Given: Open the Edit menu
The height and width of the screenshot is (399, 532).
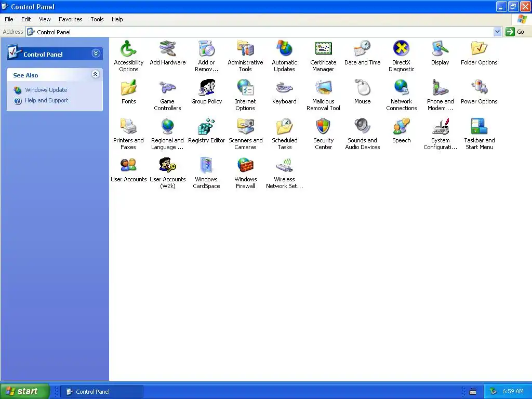Looking at the screenshot, I should point(26,19).
